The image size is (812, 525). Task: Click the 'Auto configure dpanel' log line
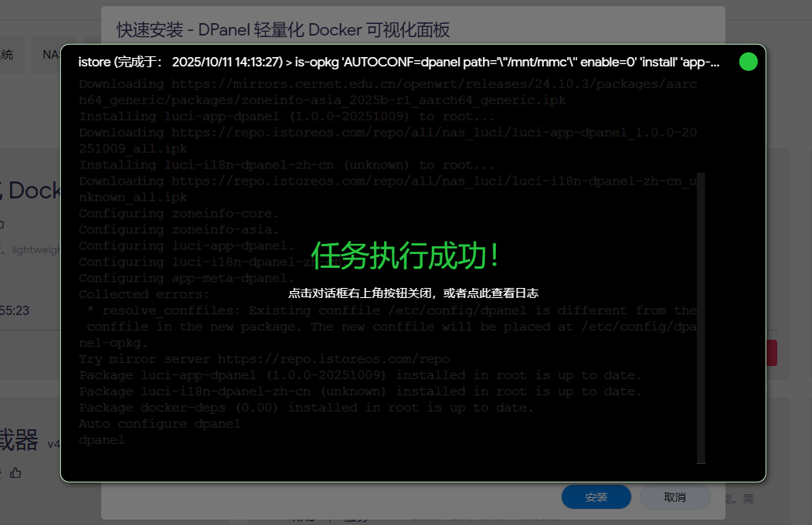point(159,424)
